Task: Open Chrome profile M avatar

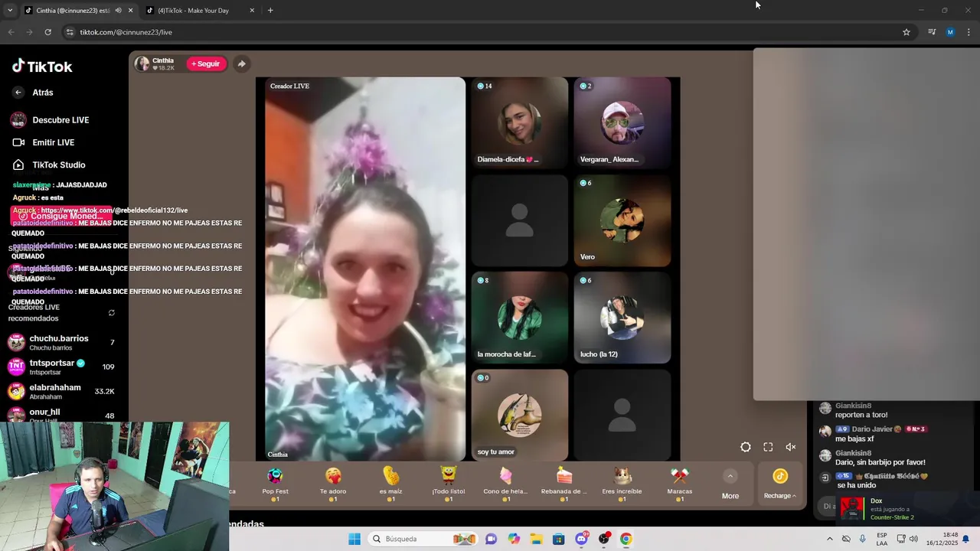Action: pos(950,32)
